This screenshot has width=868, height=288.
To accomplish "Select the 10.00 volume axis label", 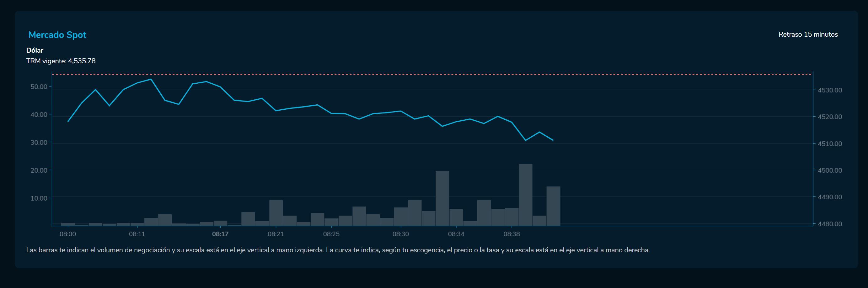I will tap(39, 198).
